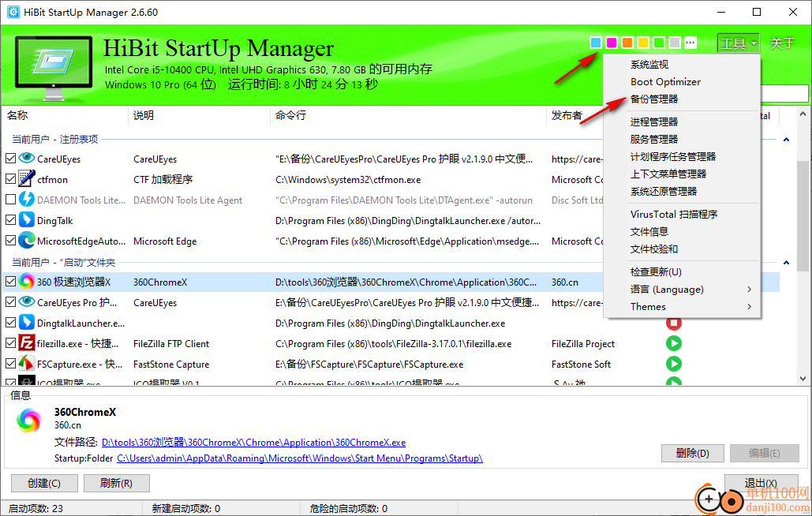Click the CareUEyes eye icon in registry group
Screen dimensions: 812x516
(26, 158)
